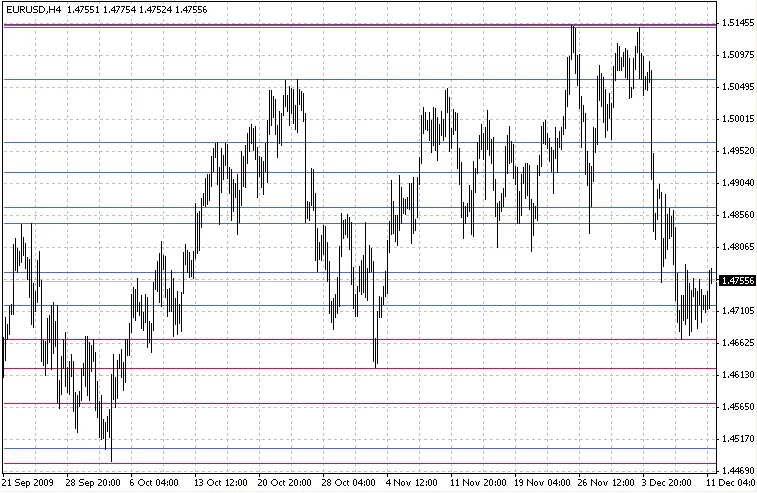Select the 13 Oct 12:00 time label
The height and width of the screenshot is (493, 757).
(220, 482)
